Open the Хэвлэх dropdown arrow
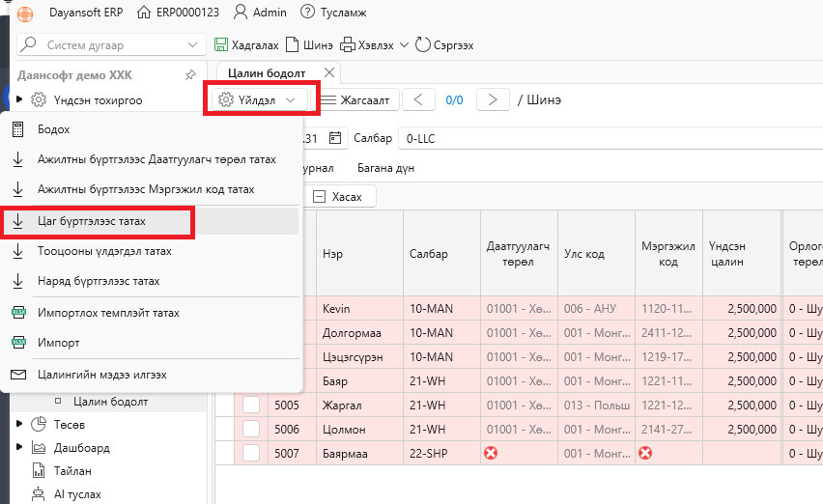The width and height of the screenshot is (823, 504). 404,45
